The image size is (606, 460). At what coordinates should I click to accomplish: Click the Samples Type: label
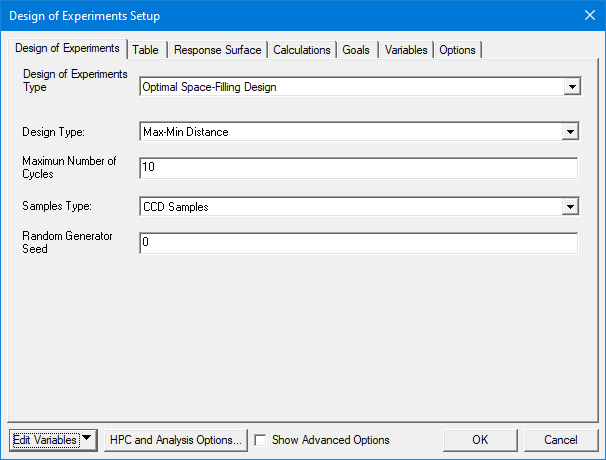(x=57, y=206)
